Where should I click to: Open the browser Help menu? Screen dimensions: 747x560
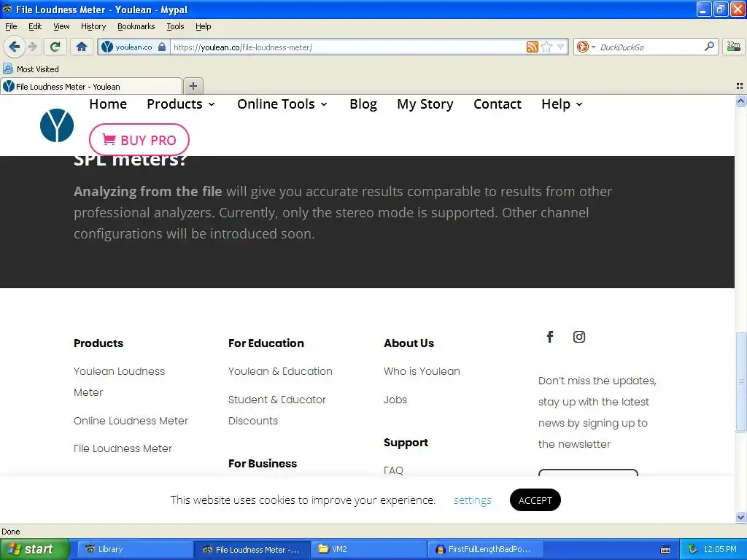coord(204,26)
